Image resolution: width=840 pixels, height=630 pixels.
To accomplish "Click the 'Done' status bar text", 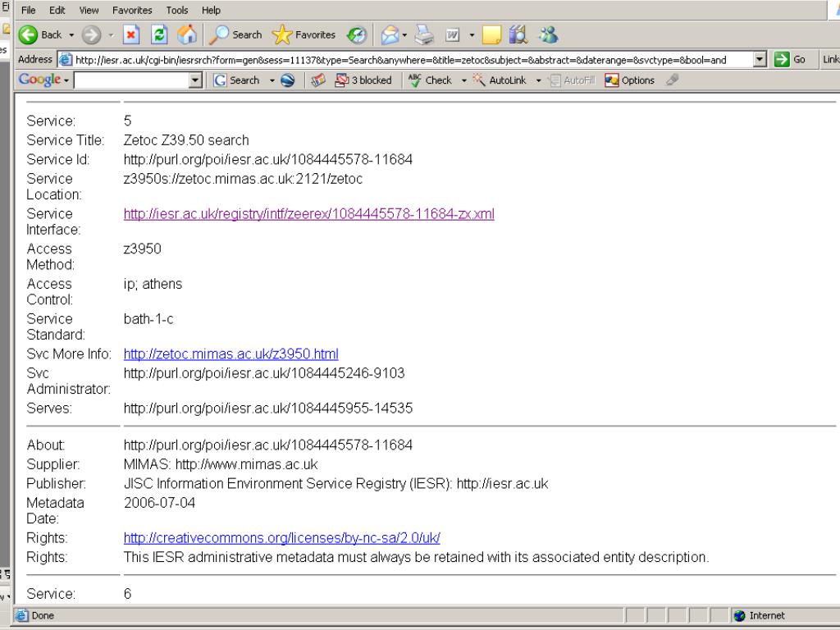I will 43,615.
